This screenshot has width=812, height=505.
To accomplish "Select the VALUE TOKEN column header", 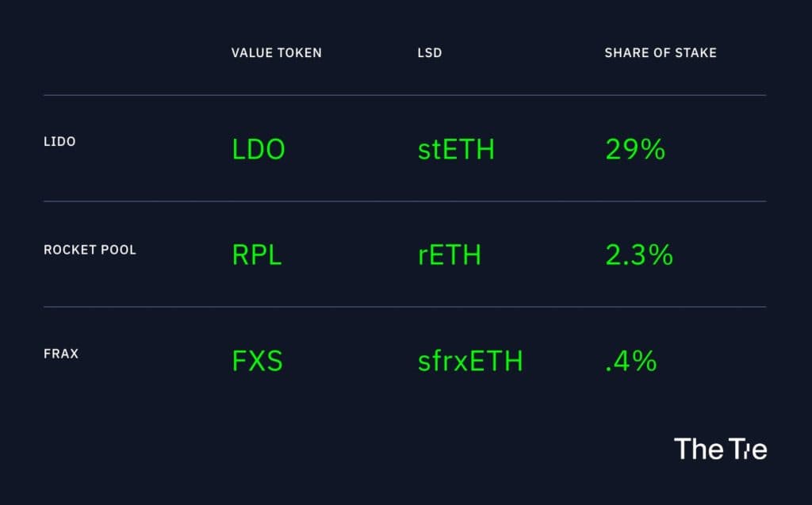I will [277, 53].
